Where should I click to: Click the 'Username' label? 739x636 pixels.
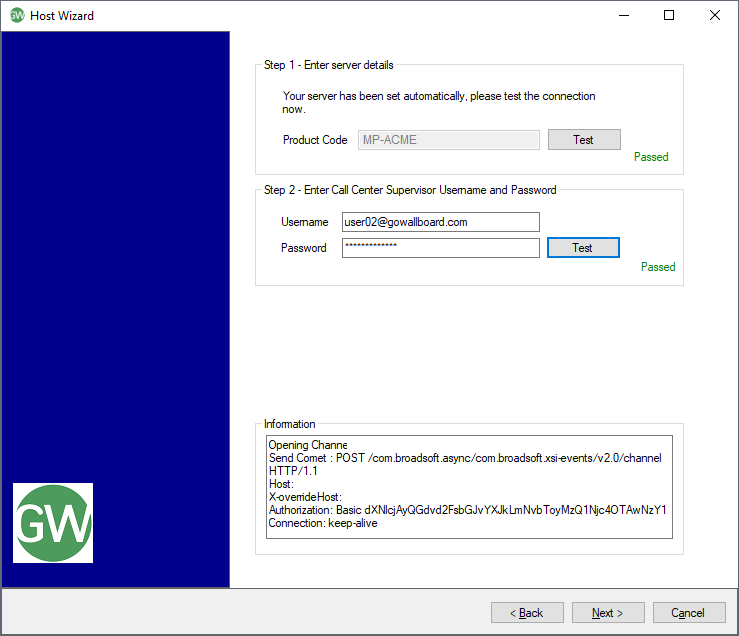[x=304, y=222]
